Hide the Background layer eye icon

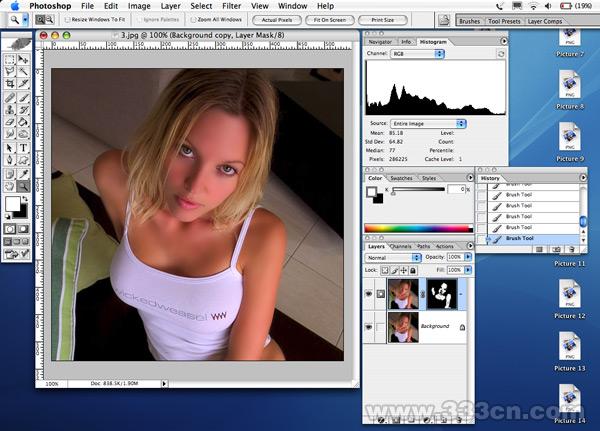(x=370, y=327)
